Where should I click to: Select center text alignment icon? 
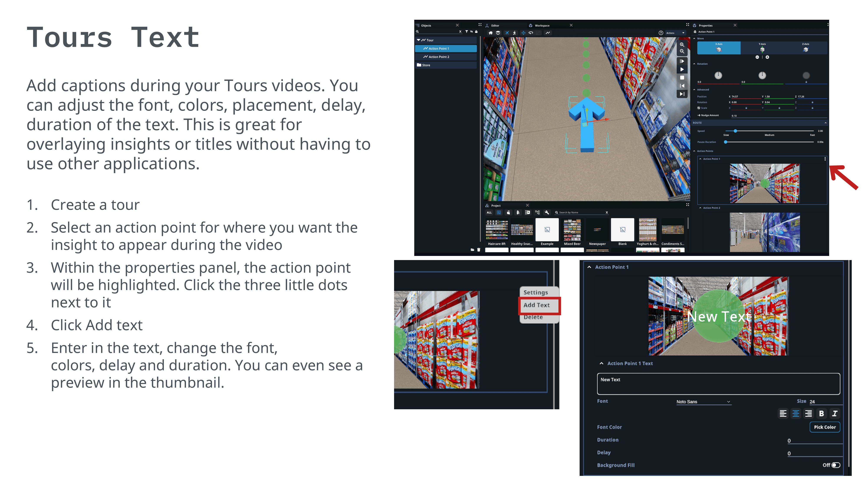[796, 413]
